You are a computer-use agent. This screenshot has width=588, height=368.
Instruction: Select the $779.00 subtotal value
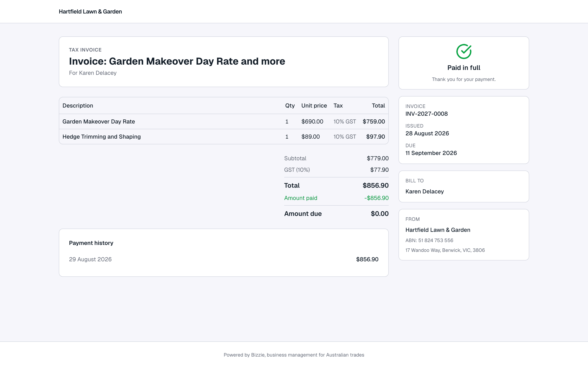tap(378, 158)
